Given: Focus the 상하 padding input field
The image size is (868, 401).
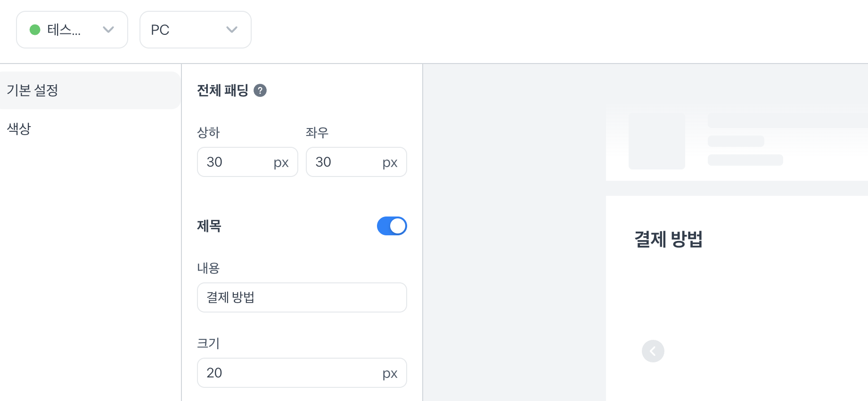Looking at the screenshot, I should pyautogui.click(x=236, y=162).
